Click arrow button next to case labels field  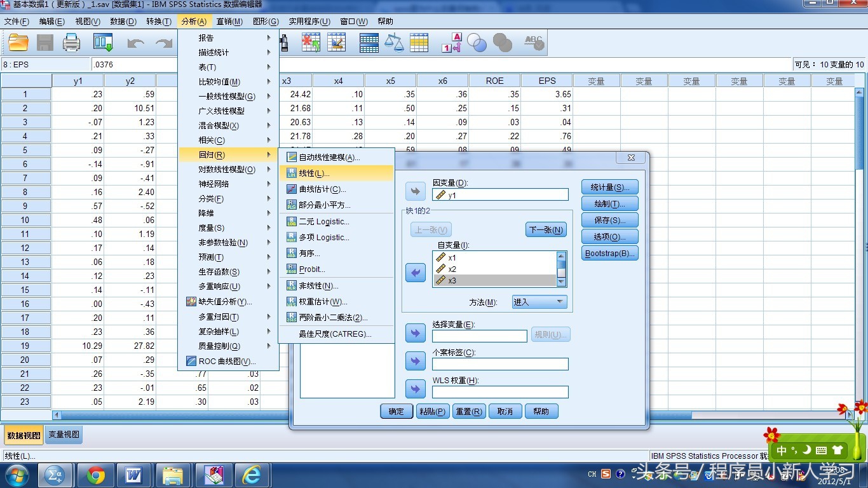click(x=416, y=361)
